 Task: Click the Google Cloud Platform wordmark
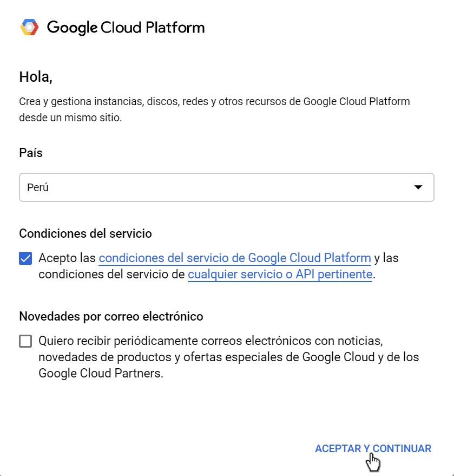126,28
